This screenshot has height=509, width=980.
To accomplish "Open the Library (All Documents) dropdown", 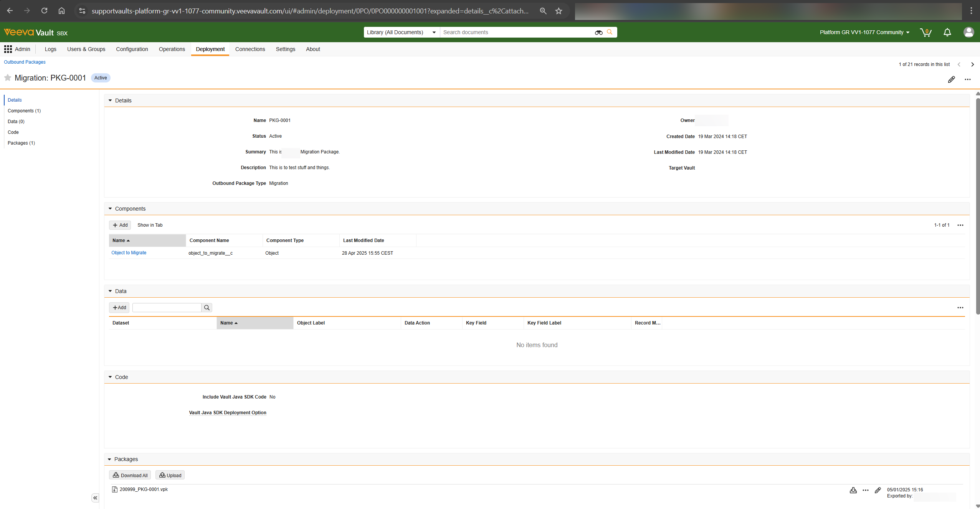I will 401,32.
